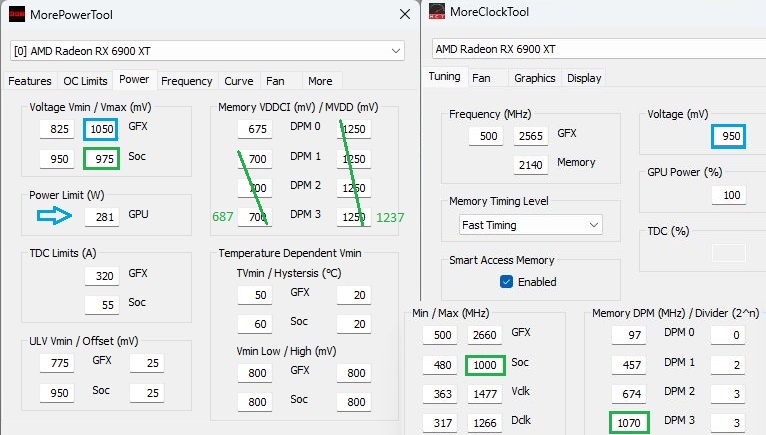The image size is (766, 435).
Task: Open the MoreClockTool Fan tab
Action: pyautogui.click(x=481, y=78)
